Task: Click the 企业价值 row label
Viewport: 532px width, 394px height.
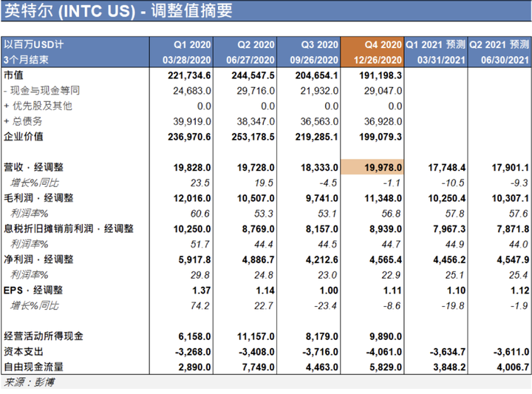Action: click(x=24, y=137)
